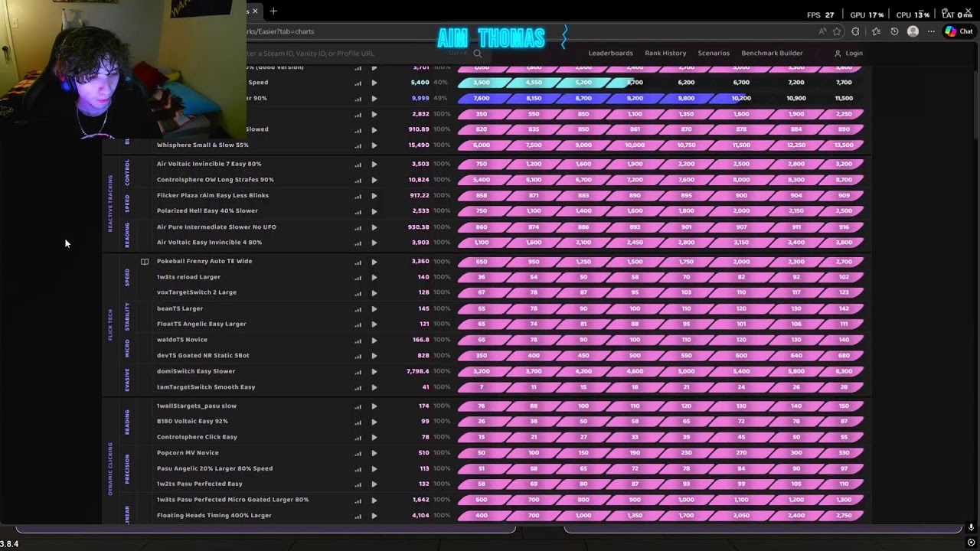
Task: Play Popcorn MV Novice
Action: (x=374, y=453)
